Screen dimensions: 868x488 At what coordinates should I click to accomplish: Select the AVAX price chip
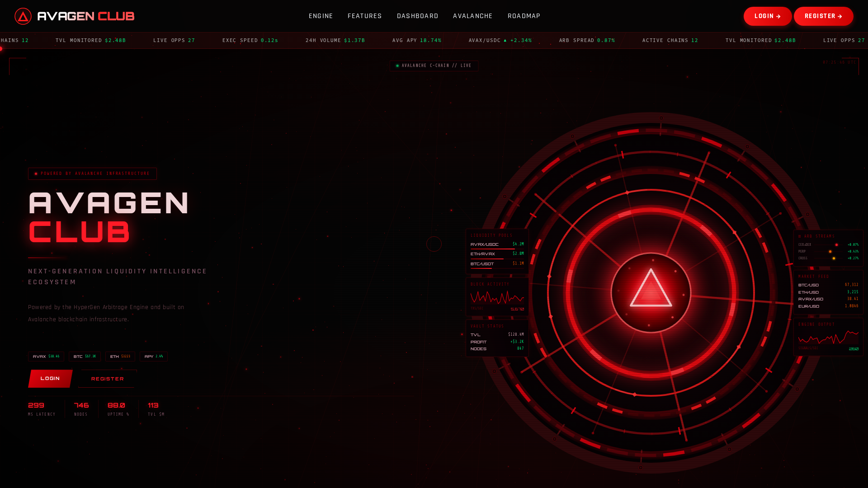point(46,357)
